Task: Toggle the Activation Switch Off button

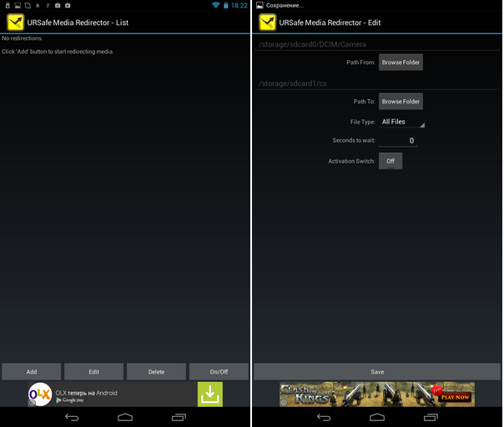Action: tap(391, 161)
